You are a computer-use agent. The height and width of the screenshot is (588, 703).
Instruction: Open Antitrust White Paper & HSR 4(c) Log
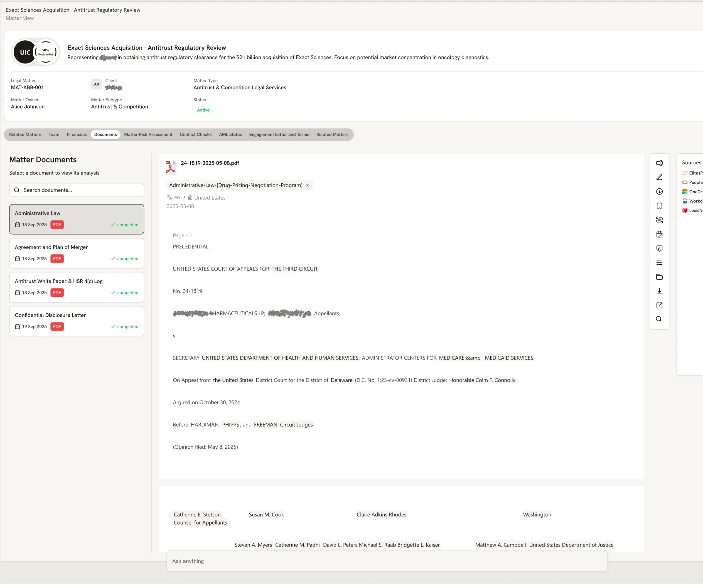click(x=77, y=287)
